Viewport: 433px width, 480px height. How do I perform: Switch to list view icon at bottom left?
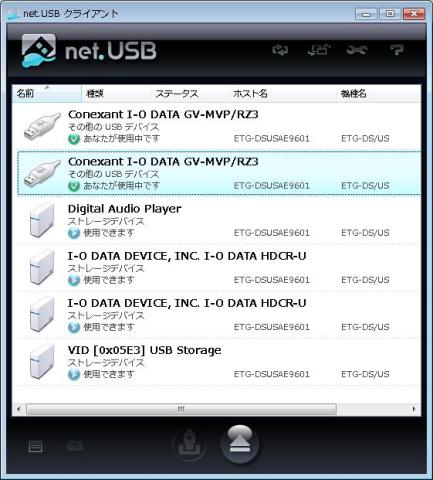coord(35,447)
